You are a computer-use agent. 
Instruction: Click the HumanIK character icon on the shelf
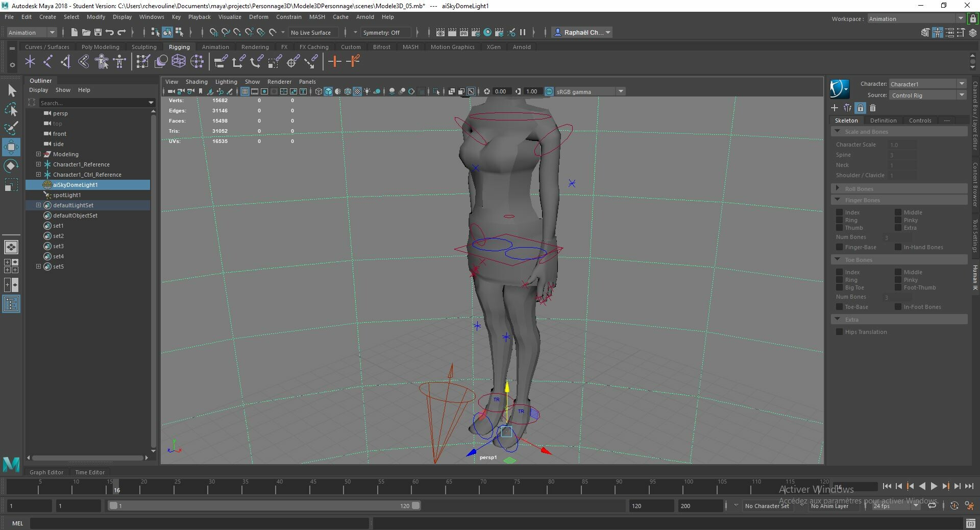tap(101, 62)
